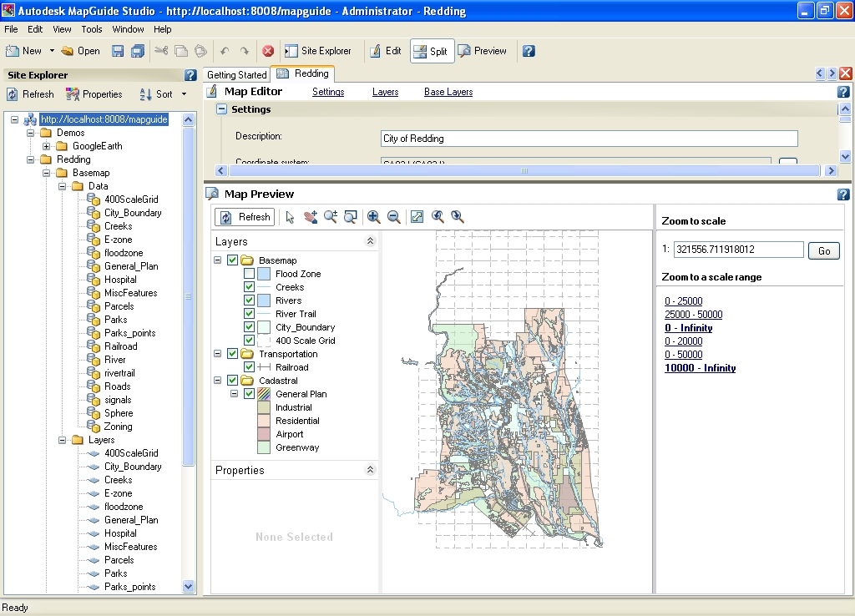Select the Redding tab
The width and height of the screenshot is (855, 616).
coord(303,73)
